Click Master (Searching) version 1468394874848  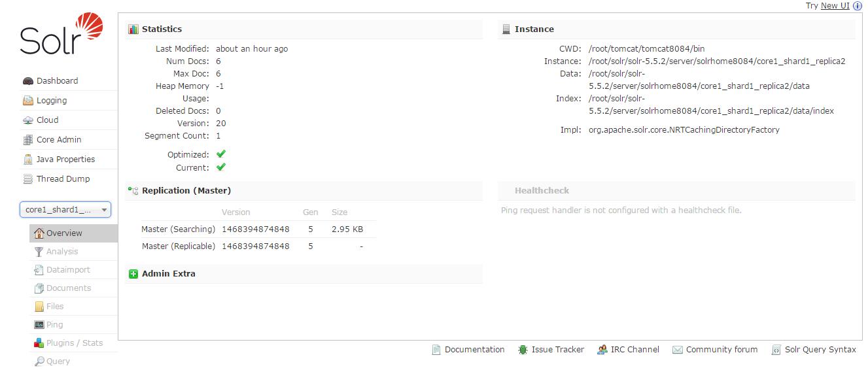[x=255, y=229]
